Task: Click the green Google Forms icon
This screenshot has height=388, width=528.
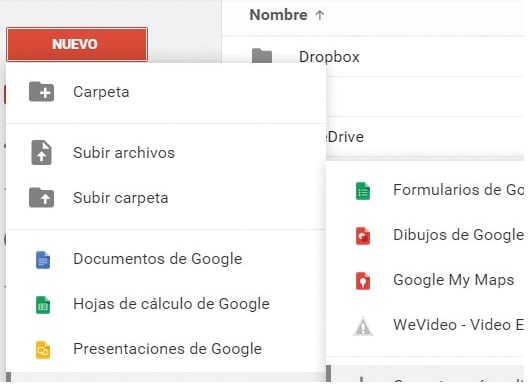Action: pyautogui.click(x=363, y=191)
